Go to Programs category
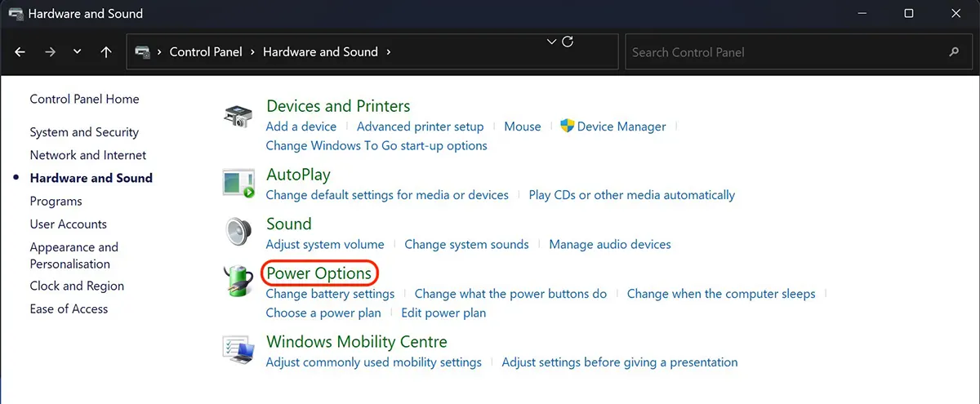This screenshot has height=404, width=980. (x=56, y=201)
